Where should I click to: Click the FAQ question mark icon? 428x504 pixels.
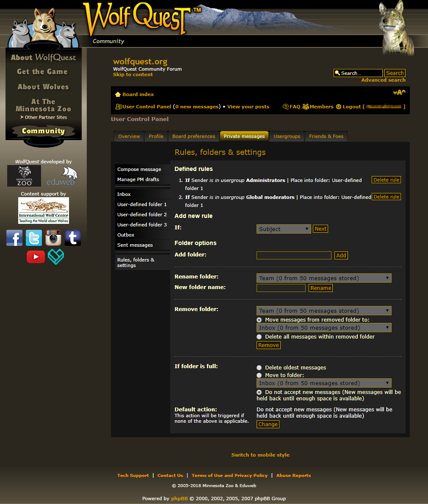point(286,107)
